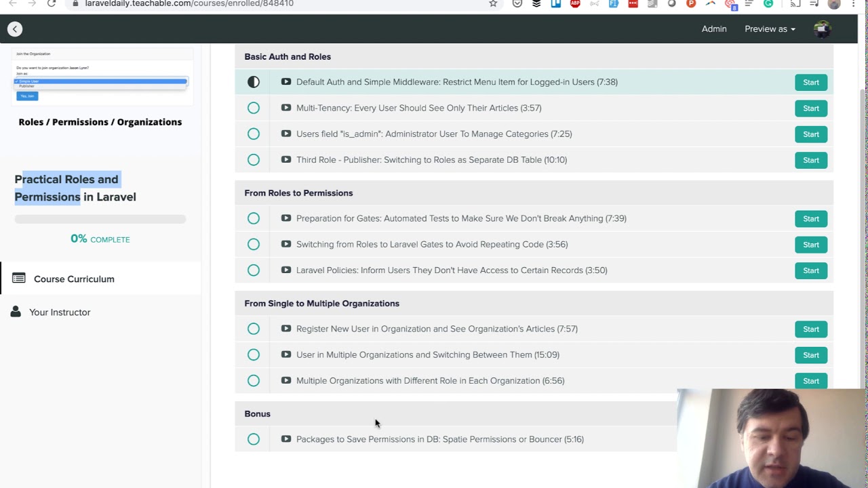Click the Grammarly extension icon
The width and height of the screenshot is (868, 488).
(x=768, y=3)
